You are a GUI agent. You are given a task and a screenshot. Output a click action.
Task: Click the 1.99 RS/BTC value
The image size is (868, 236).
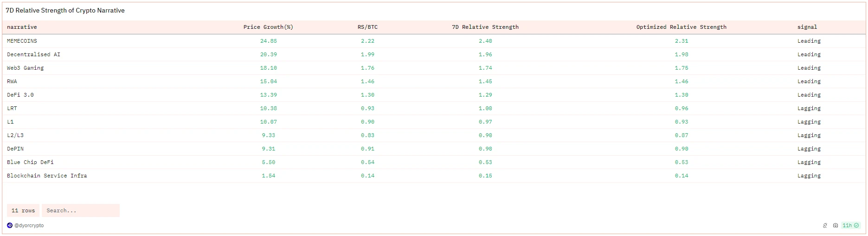pos(367,54)
